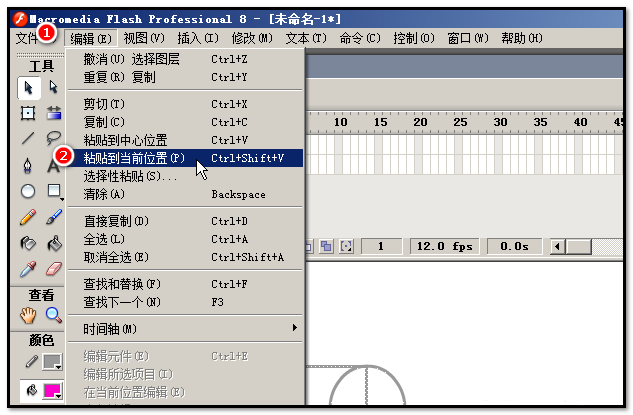Open the 文本(T) menu
Image resolution: width=633 pixels, height=415 pixels.
point(306,38)
